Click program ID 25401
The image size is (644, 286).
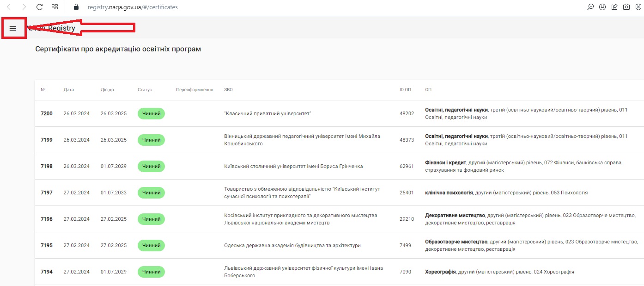click(407, 193)
